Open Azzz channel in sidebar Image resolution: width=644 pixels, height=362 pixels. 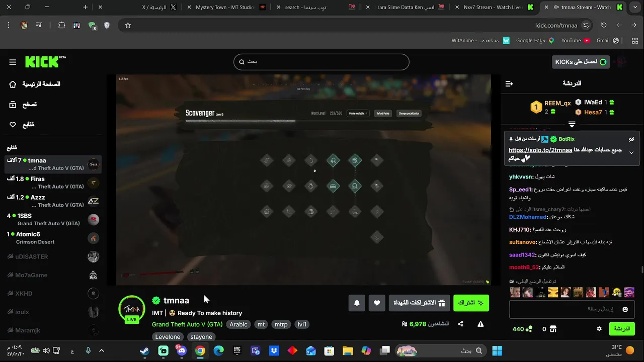(53, 201)
